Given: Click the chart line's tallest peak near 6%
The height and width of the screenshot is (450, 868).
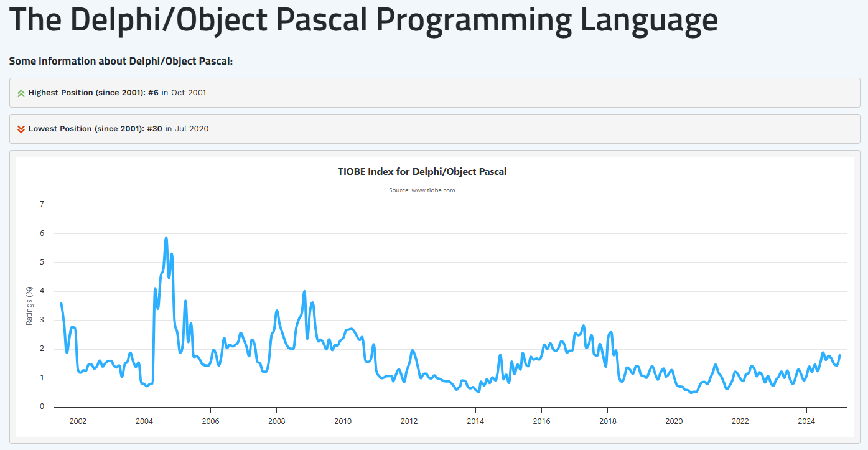Looking at the screenshot, I should (166, 238).
